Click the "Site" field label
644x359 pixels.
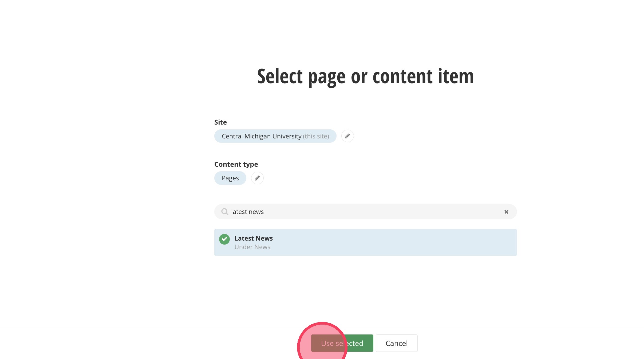click(x=220, y=122)
